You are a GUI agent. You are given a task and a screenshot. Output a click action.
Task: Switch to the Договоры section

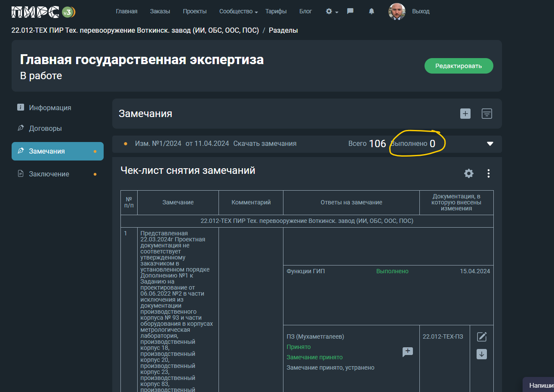click(x=45, y=128)
